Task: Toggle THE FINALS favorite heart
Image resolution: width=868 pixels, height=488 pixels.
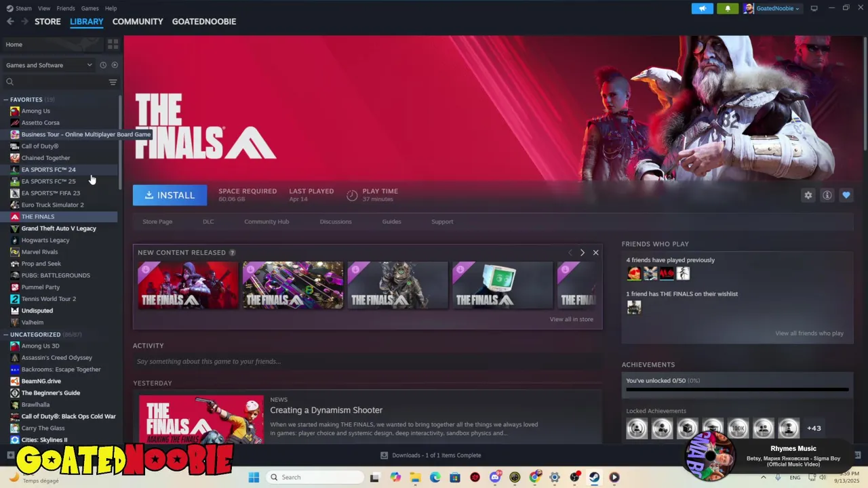Action: (846, 195)
